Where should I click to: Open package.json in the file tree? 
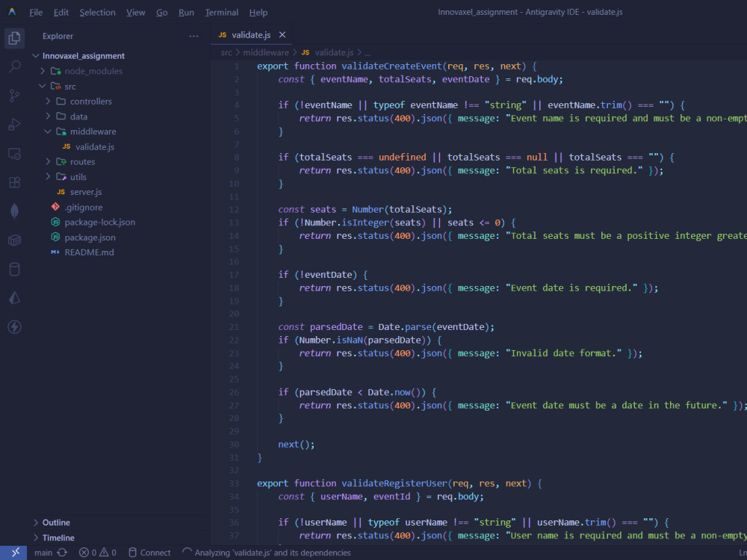[x=90, y=237]
